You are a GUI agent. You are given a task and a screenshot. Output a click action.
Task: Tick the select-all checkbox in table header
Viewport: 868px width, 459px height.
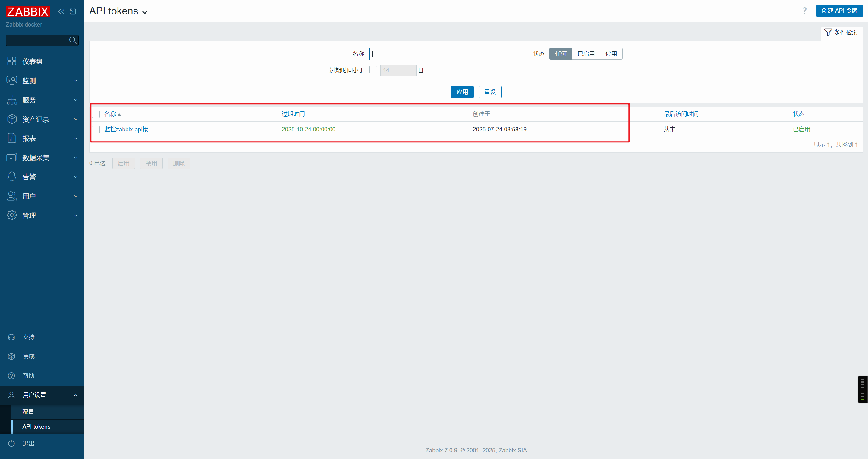pos(96,114)
